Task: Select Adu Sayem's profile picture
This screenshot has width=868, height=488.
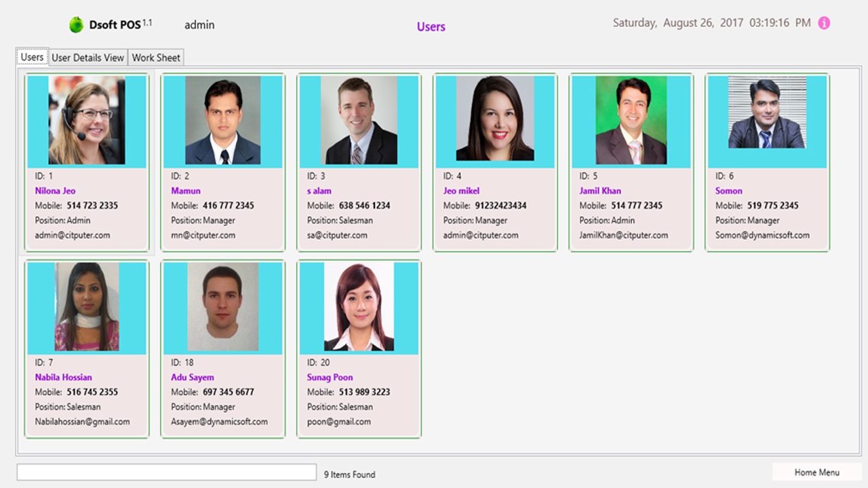Action: point(222,307)
